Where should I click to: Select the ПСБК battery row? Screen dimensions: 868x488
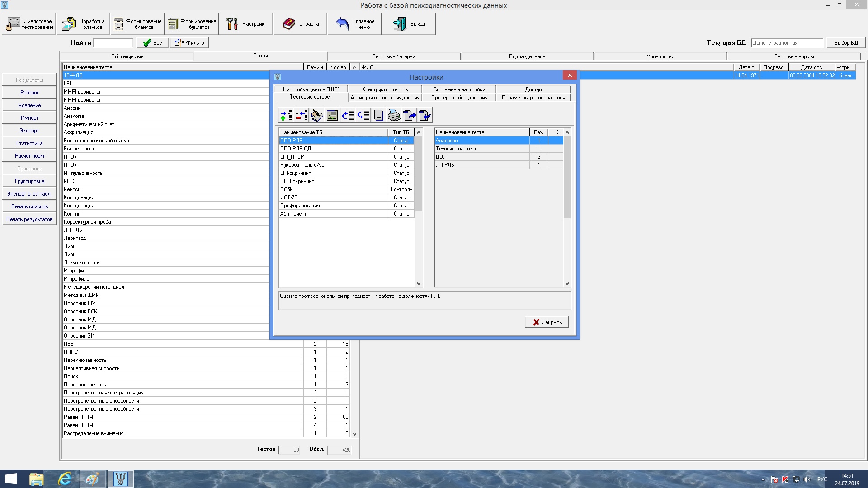333,189
